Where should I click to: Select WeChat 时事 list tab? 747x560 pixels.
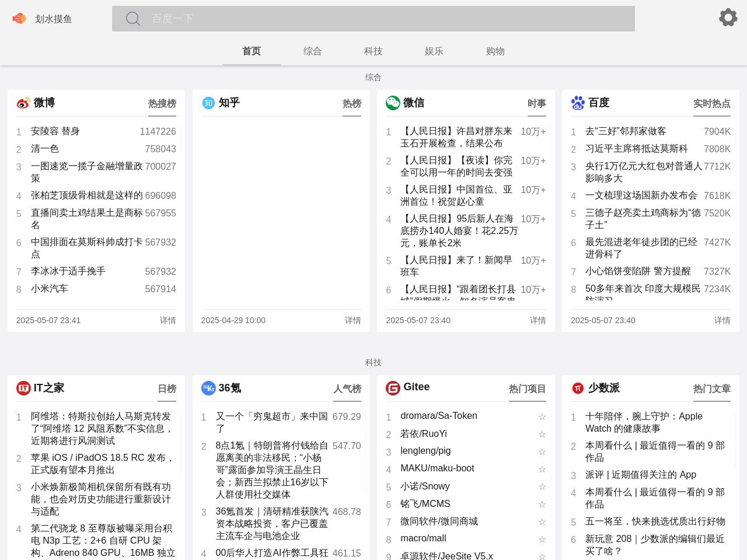click(537, 104)
